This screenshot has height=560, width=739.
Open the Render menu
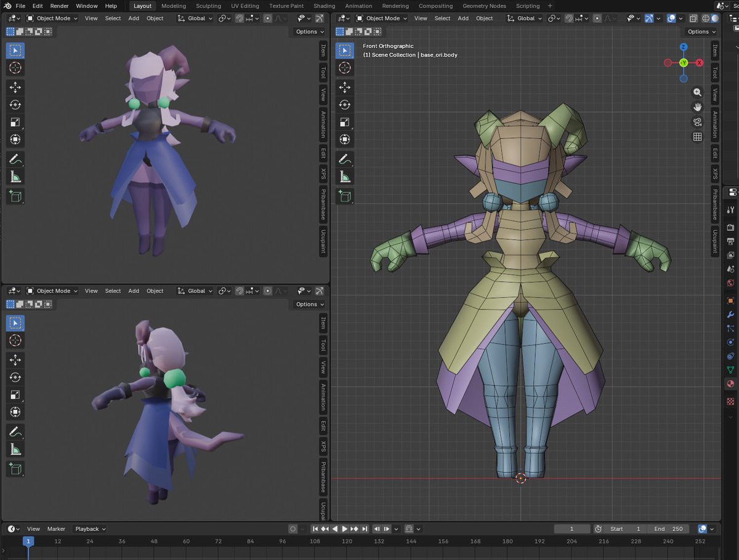tap(59, 6)
